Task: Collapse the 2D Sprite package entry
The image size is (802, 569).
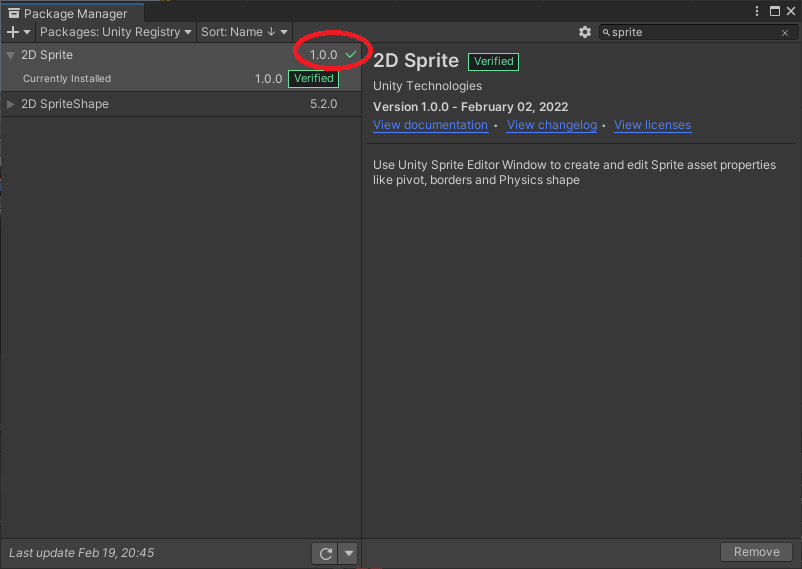Action: pos(10,55)
